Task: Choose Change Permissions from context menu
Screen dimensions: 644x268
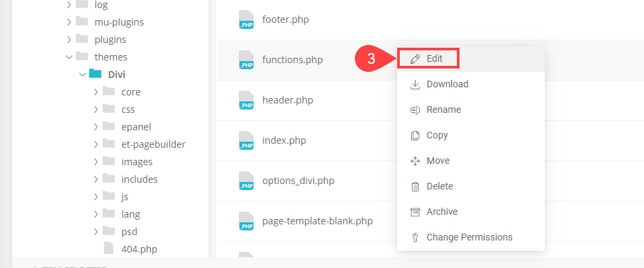Action: coord(471,237)
